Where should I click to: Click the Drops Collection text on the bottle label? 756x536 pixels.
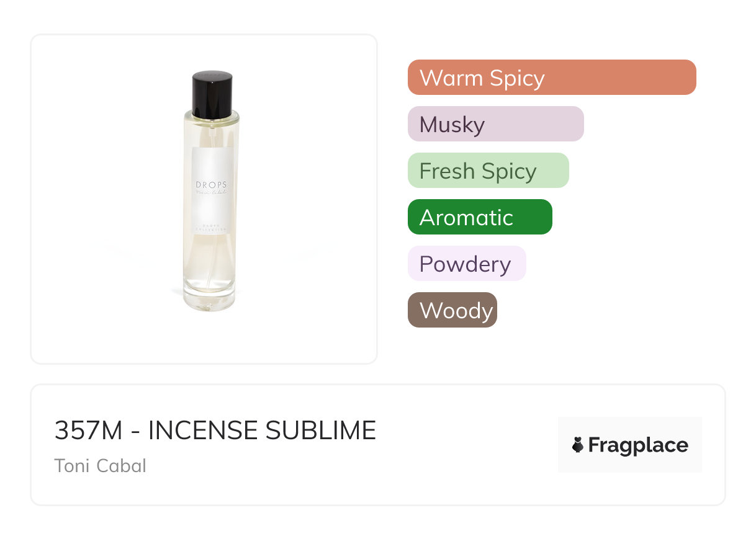[212, 228]
